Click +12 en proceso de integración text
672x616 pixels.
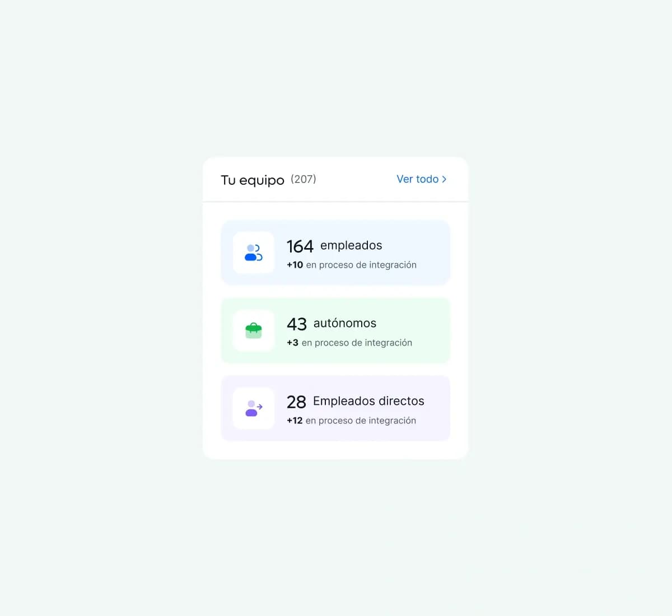(351, 421)
